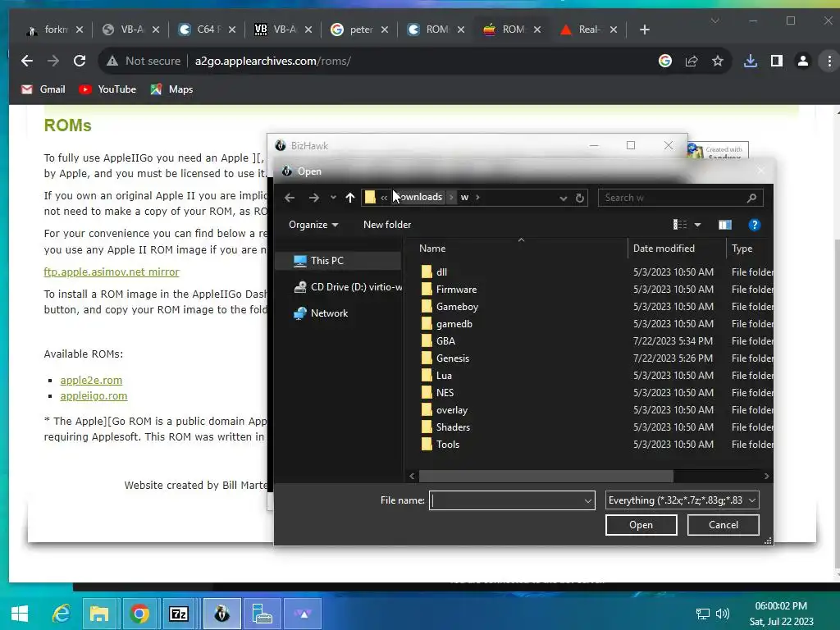Open YouTube bookmark
This screenshot has height=630, width=840.
(107, 89)
